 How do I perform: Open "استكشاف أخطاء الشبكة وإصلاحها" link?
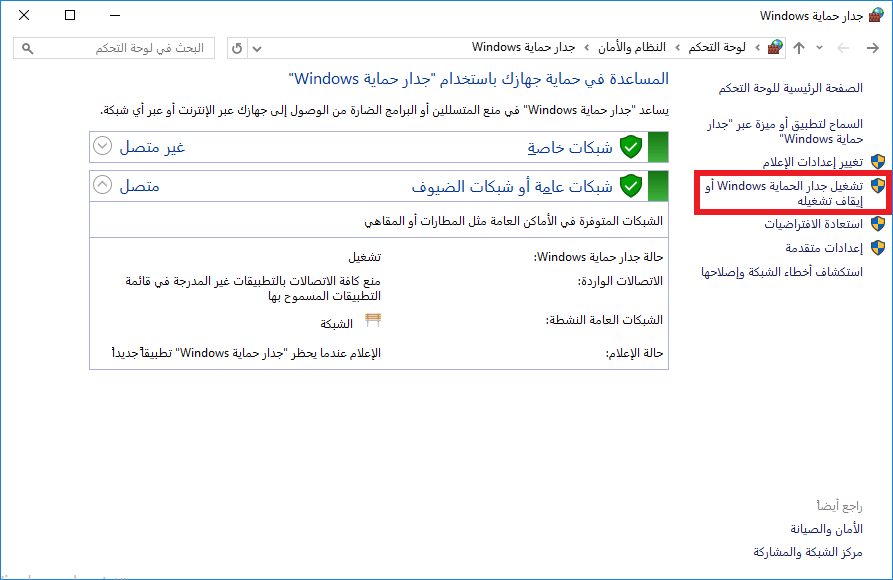[782, 272]
